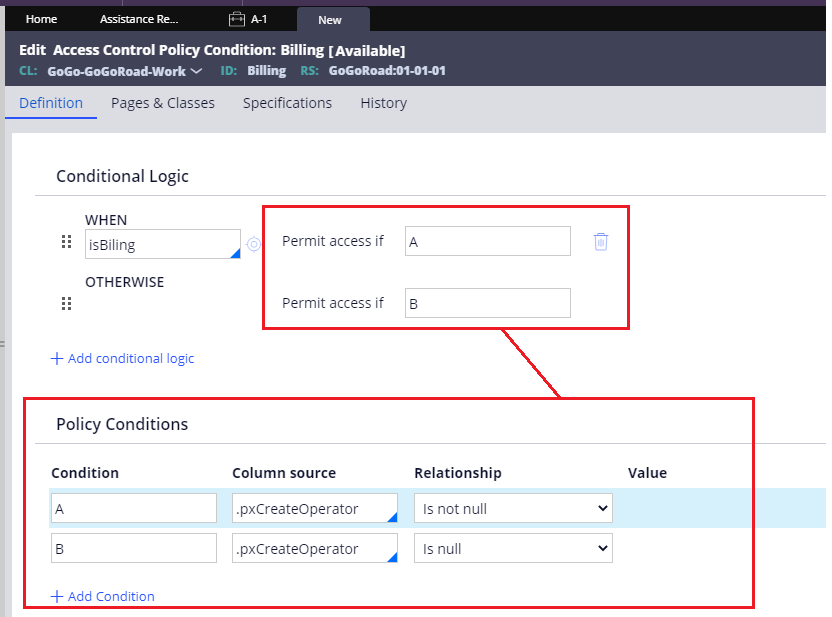Click inside the 'Permit access if A' value field
The image size is (832, 617).
pyautogui.click(x=487, y=241)
